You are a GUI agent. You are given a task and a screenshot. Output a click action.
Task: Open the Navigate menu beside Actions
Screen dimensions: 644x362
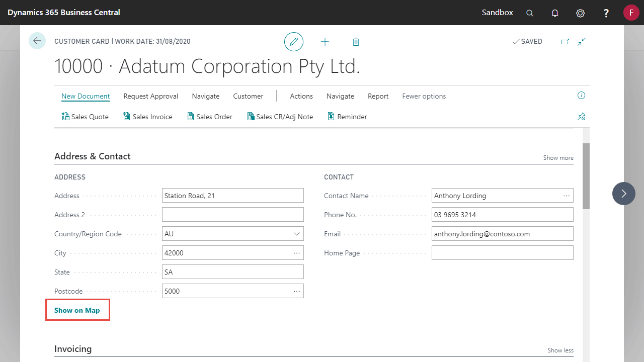(x=340, y=96)
